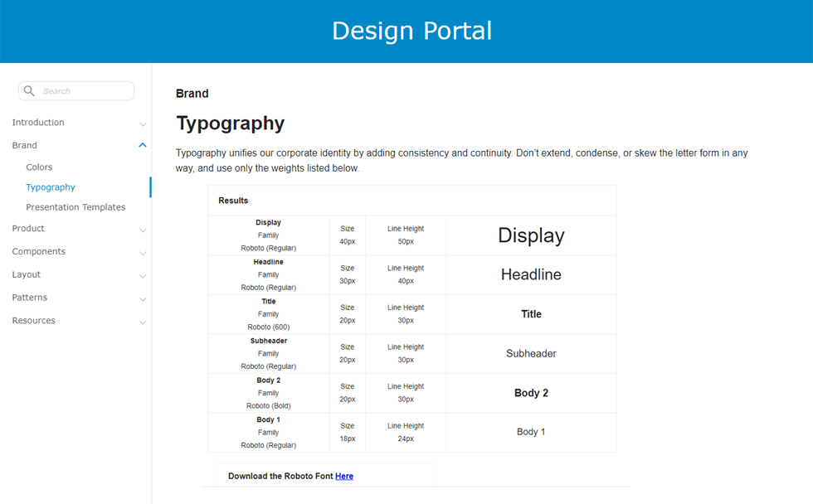
Task: Open Presentation Templates page
Action: point(75,207)
